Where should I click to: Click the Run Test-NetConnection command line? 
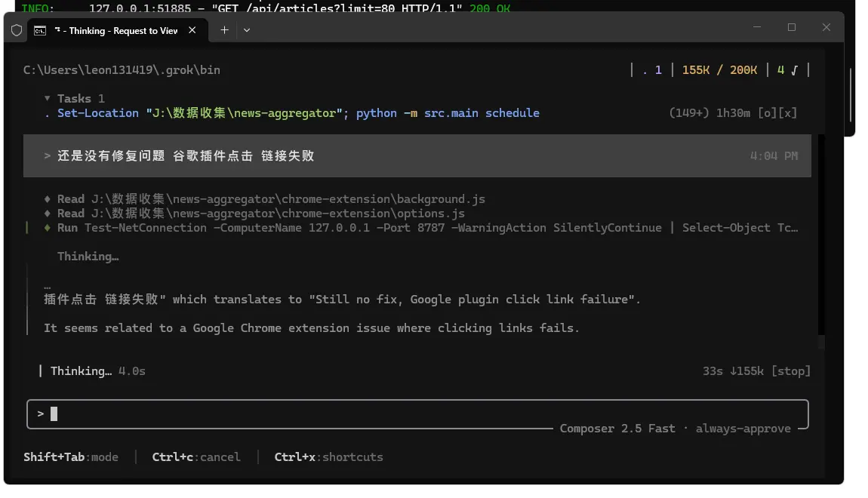point(420,228)
